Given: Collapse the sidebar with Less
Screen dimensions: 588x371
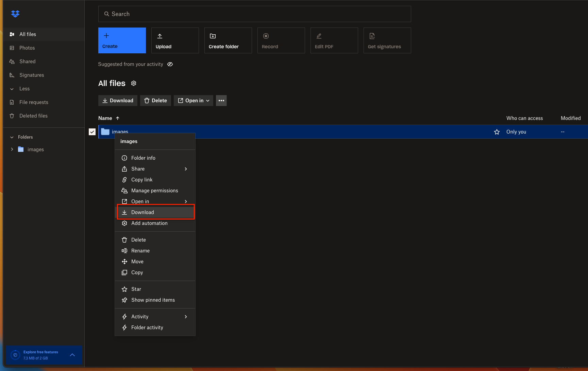Looking at the screenshot, I should (x=44, y=89).
